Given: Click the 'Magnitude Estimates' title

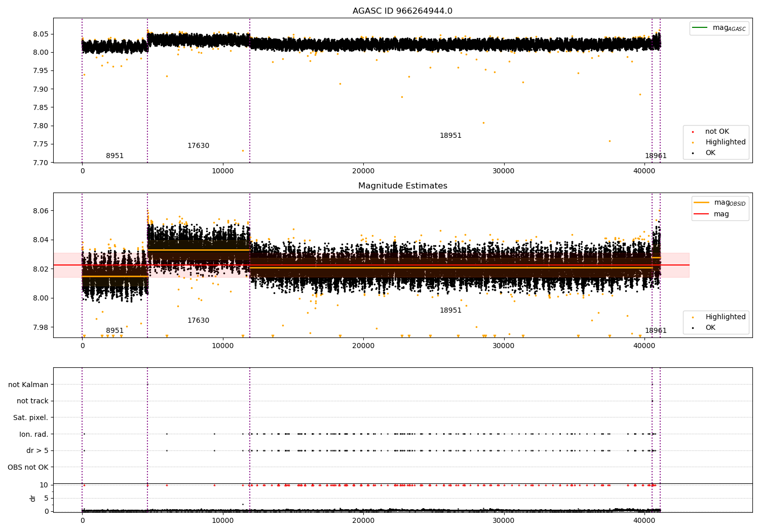Looking at the screenshot, I should [402, 186].
